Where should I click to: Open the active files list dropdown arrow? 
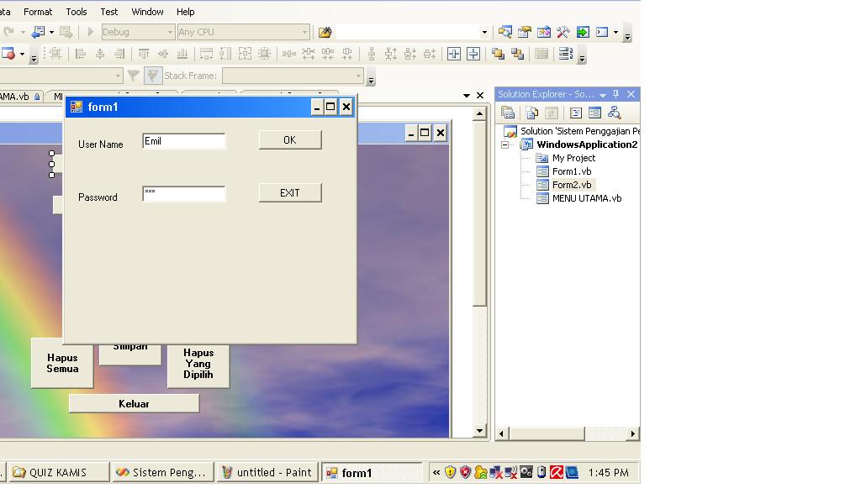pos(466,96)
